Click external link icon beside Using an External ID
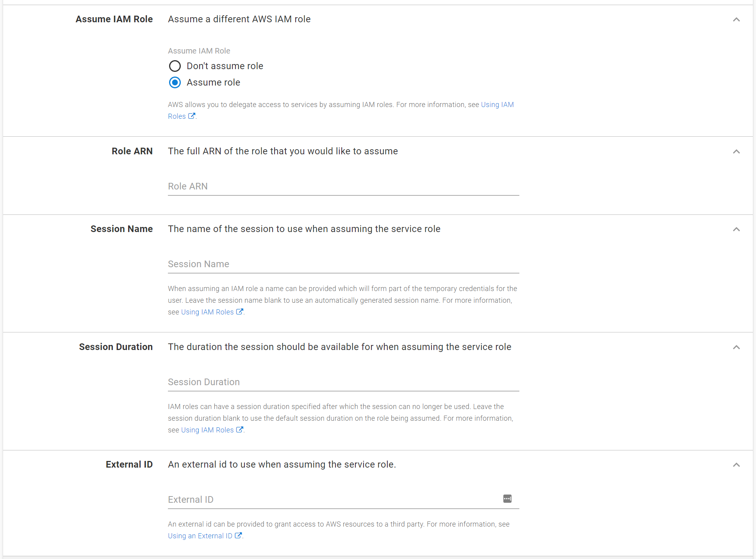This screenshot has width=756, height=559. 238,536
